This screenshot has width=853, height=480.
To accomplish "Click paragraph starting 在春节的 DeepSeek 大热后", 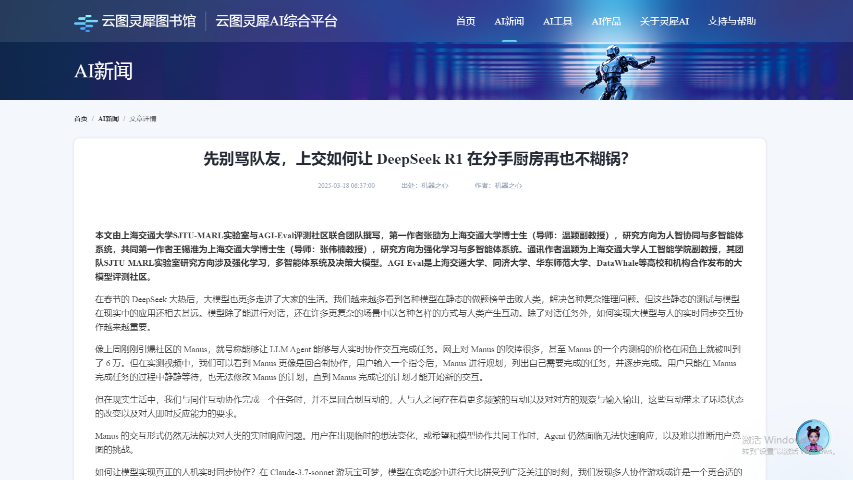I will pos(419,313).
